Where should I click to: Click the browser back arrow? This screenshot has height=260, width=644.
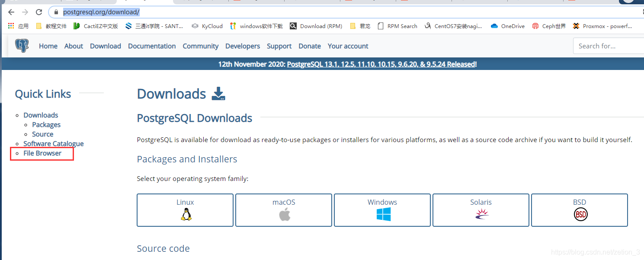click(x=11, y=12)
